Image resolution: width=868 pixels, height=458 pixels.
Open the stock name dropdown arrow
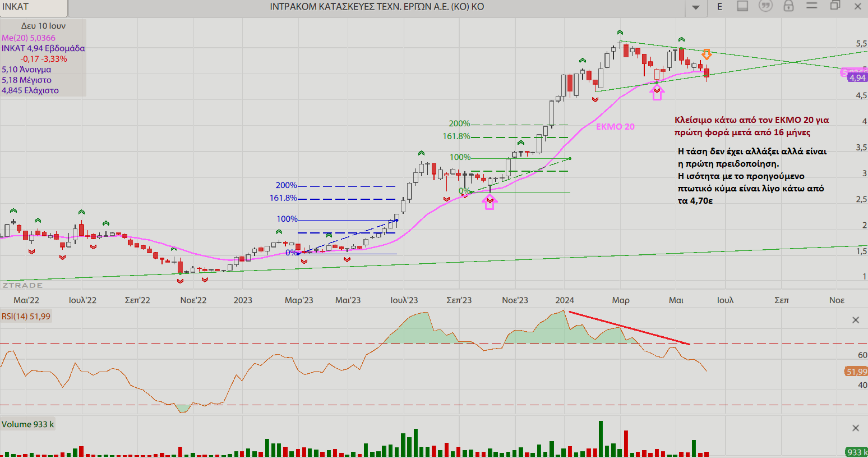[696, 7]
